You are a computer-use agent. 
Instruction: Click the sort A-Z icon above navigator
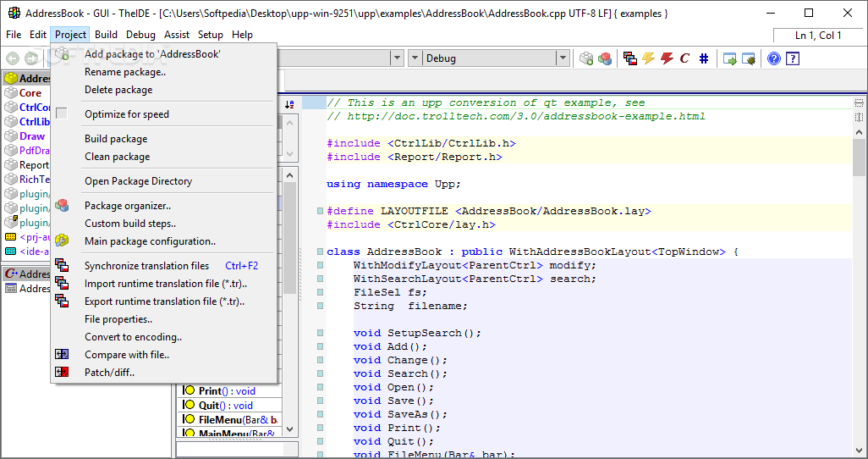(289, 104)
